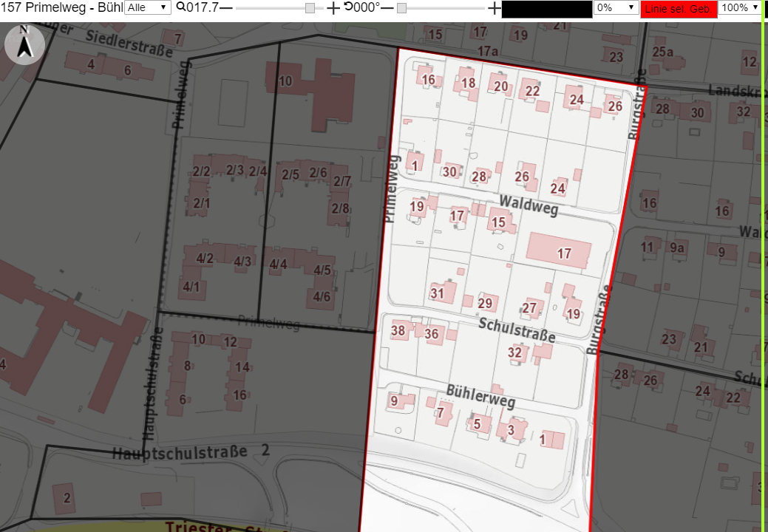
Task: Open the Alle dropdown
Action: 147,7
